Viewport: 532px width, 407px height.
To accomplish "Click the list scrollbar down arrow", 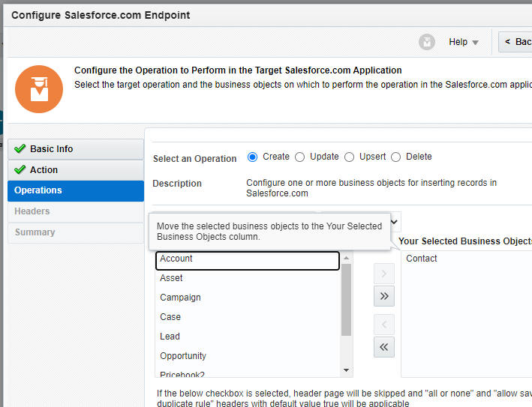I will (x=347, y=370).
